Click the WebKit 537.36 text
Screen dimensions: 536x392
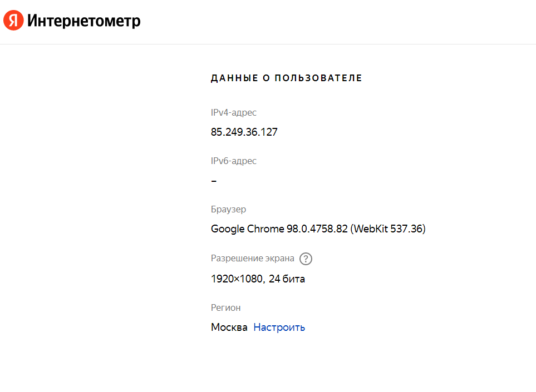tap(388, 229)
